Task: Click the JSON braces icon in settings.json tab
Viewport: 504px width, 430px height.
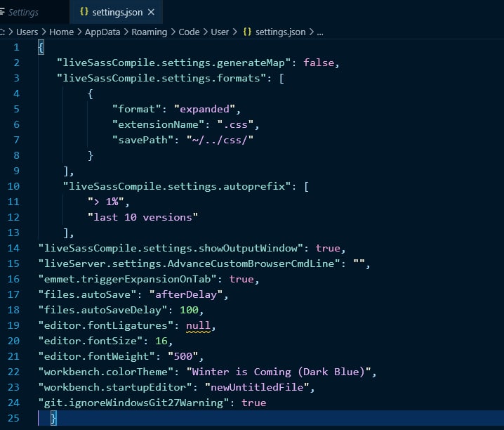Action: 84,12
